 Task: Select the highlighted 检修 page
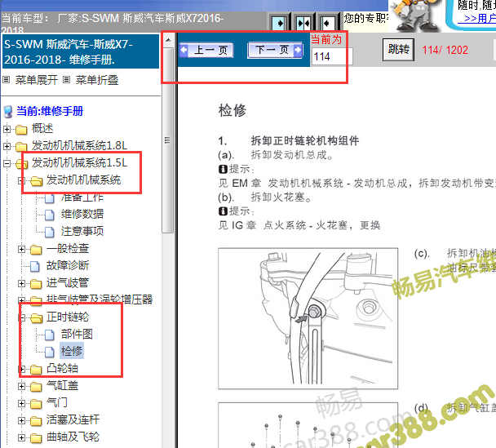click(72, 351)
